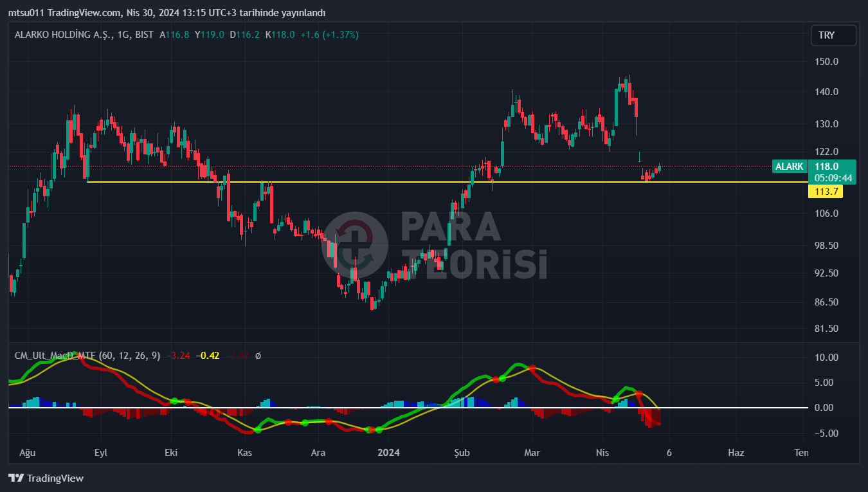Open the TRY currency selector
Image resolution: width=868 pixels, height=492 pixels.
click(x=833, y=35)
